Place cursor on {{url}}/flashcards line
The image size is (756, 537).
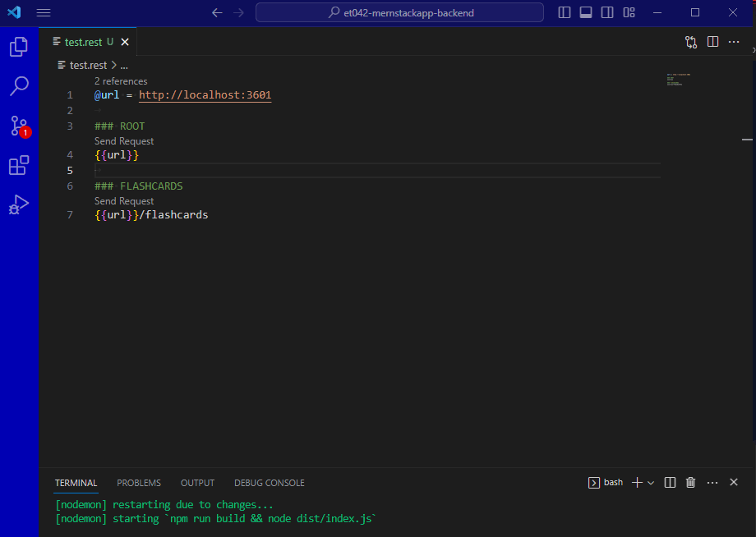151,215
